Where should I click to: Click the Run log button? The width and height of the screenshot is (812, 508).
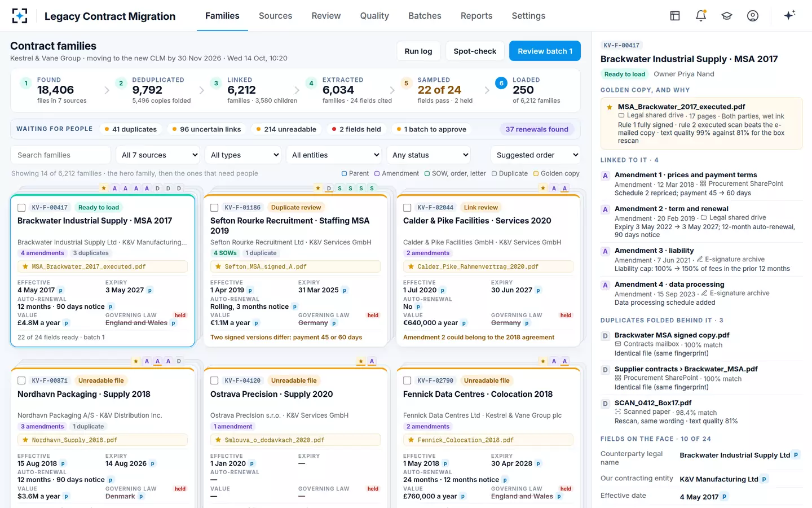pyautogui.click(x=418, y=51)
